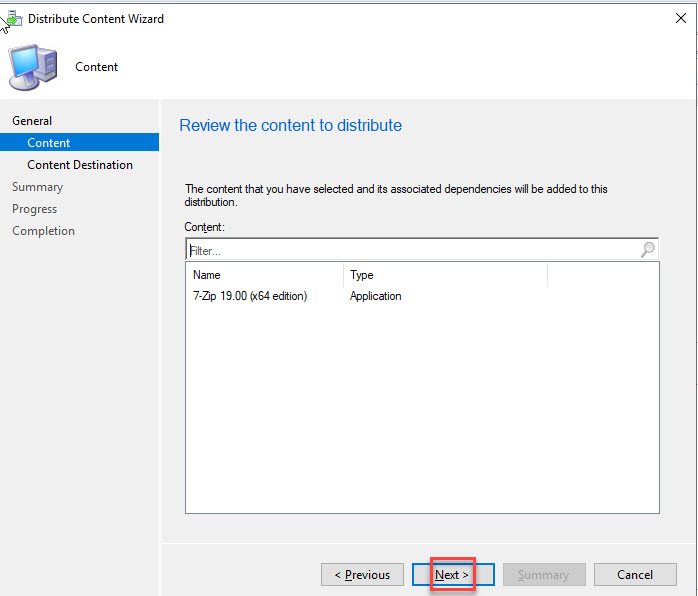Cancel the wizard with the Cancel button

click(x=635, y=575)
